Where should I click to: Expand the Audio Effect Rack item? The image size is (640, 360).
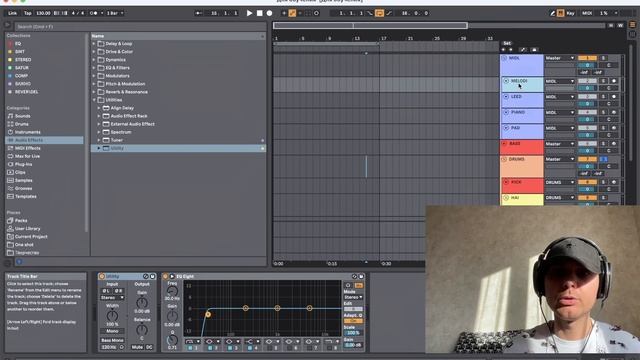pyautogui.click(x=99, y=116)
